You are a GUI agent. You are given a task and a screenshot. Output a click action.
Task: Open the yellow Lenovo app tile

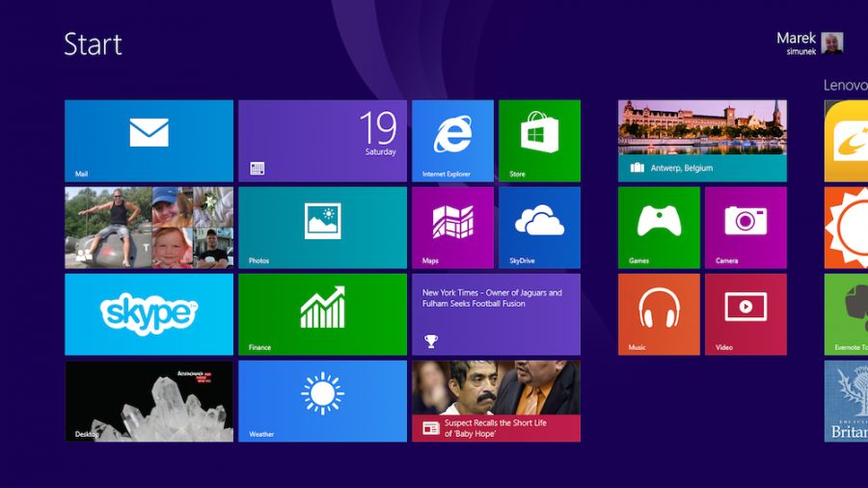(847, 141)
